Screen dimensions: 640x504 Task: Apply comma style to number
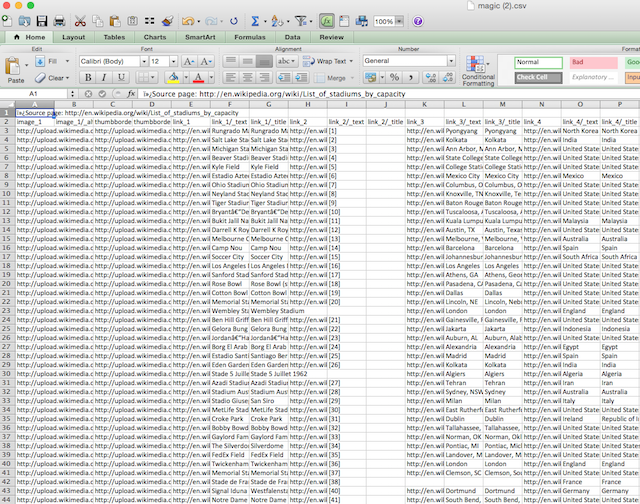pyautogui.click(x=411, y=77)
